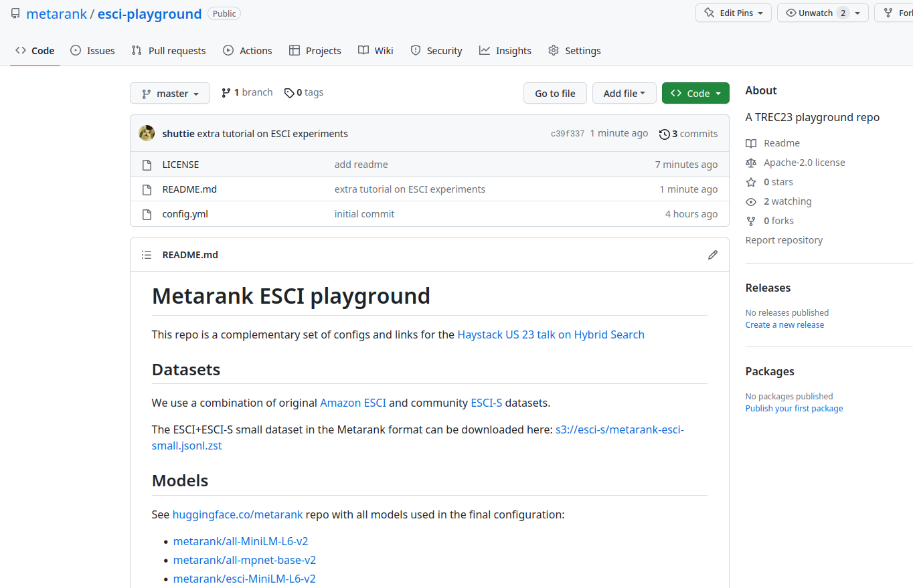The width and height of the screenshot is (913, 588).
Task: Click the shuttie avatar thumbnail
Action: [147, 133]
